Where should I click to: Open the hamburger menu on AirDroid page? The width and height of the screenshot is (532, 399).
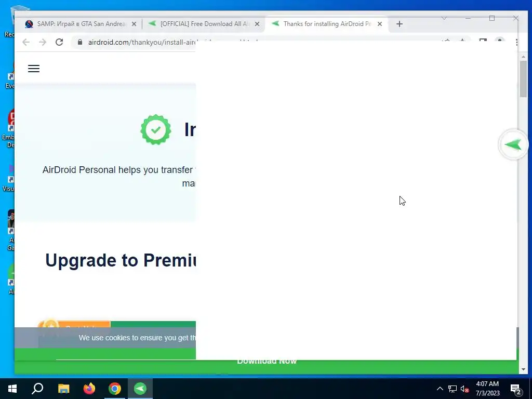tap(34, 69)
